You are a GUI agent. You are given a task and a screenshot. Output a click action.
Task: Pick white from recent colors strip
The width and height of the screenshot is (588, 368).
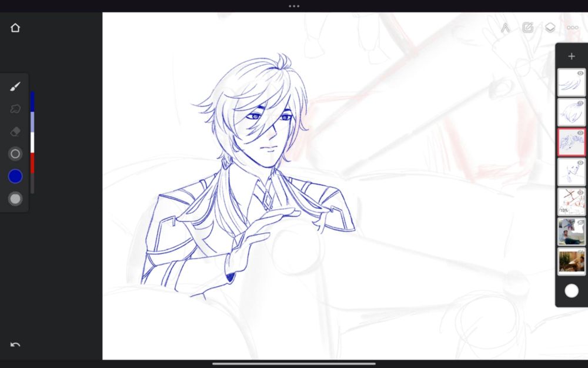pyautogui.click(x=32, y=142)
